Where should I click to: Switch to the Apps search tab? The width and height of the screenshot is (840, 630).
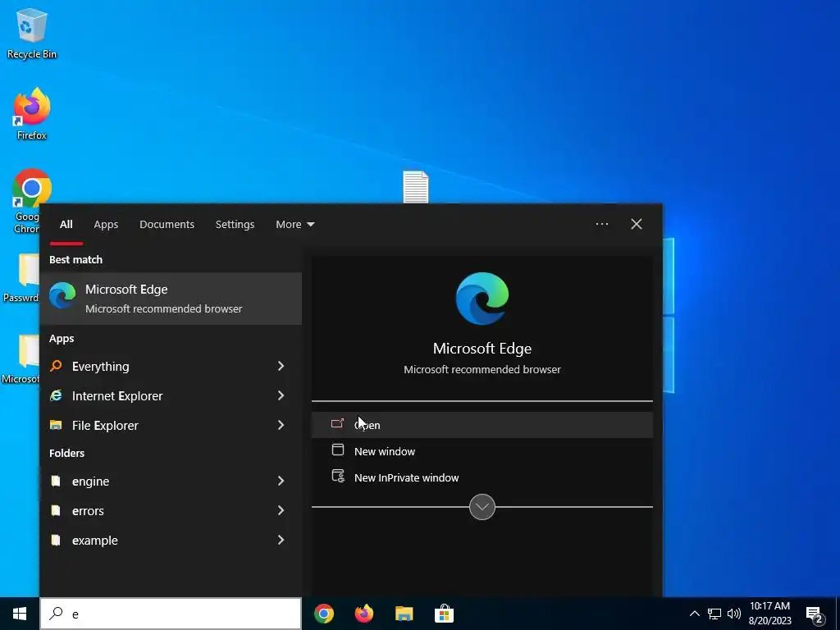point(106,225)
